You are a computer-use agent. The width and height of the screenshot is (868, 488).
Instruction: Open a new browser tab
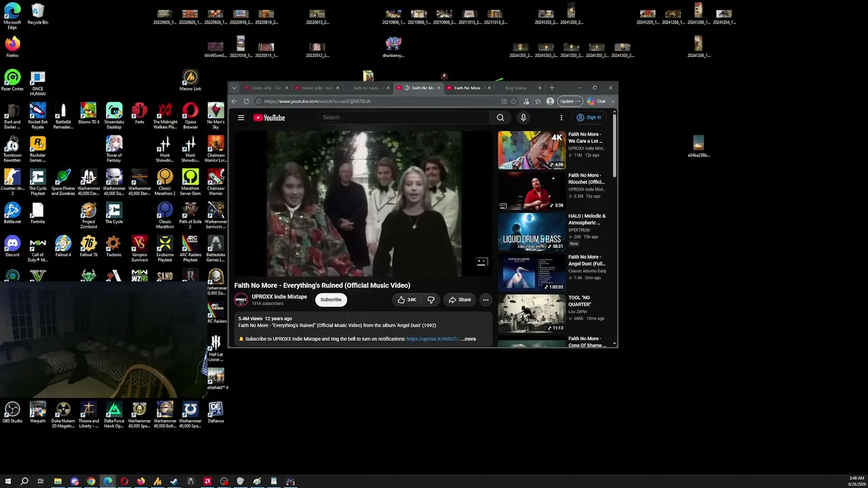point(552,88)
